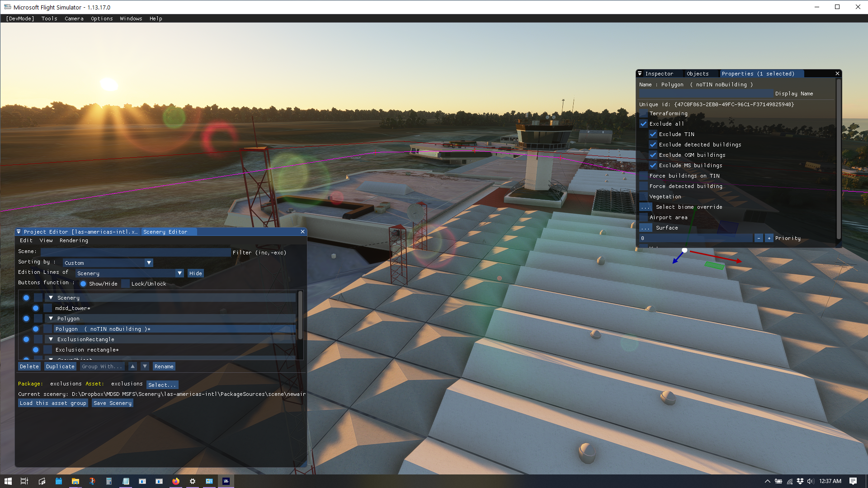Open the biome override ellipsis button
Screen dimensions: 868x488
[645, 207]
